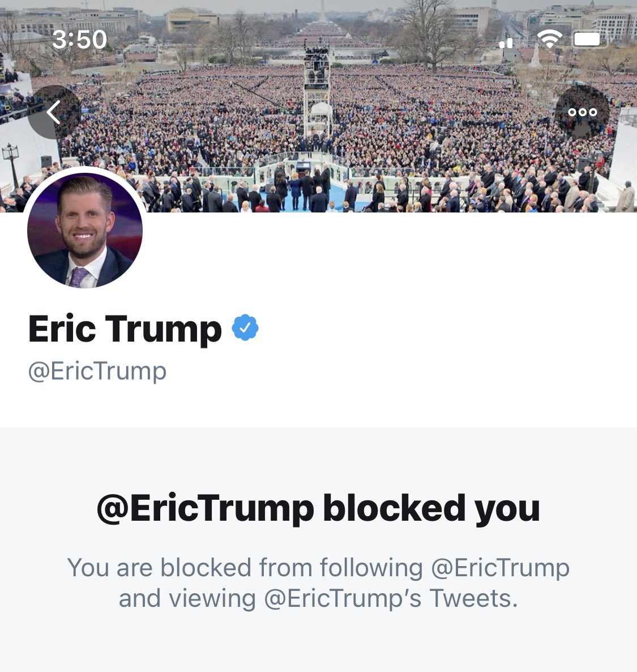Viewport: 637px width, 672px height.
Task: Tap the Wi-Fi icon in the status bar
Action: (550, 40)
